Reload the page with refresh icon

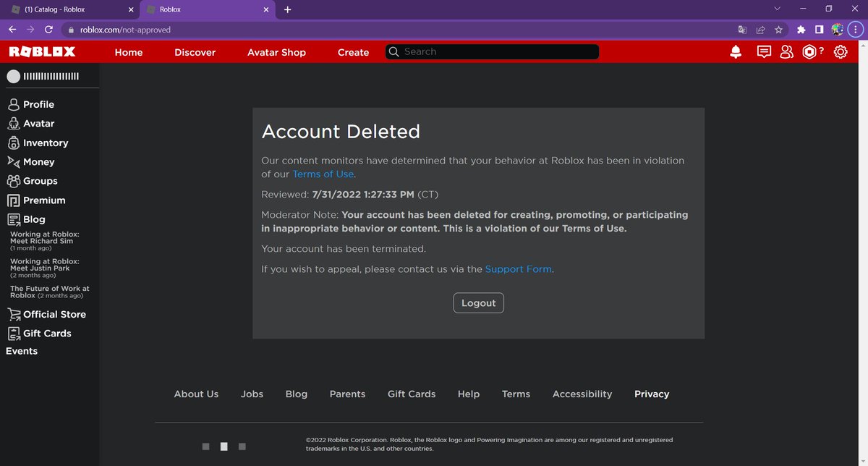[48, 30]
